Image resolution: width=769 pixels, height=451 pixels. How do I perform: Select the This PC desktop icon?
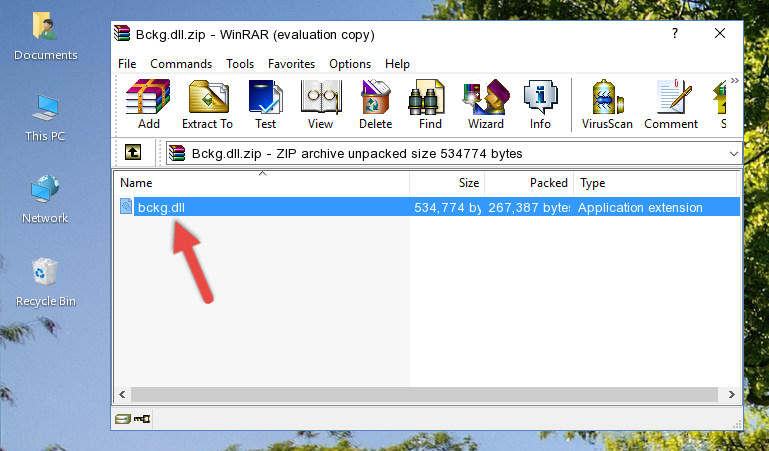click(x=45, y=118)
